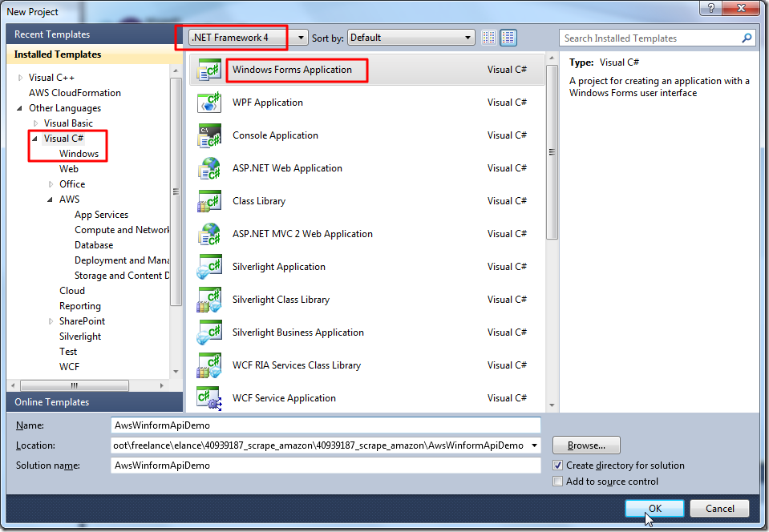Select the 'WPF Application' template name
Viewport: 769px width, 532px height.
point(268,103)
